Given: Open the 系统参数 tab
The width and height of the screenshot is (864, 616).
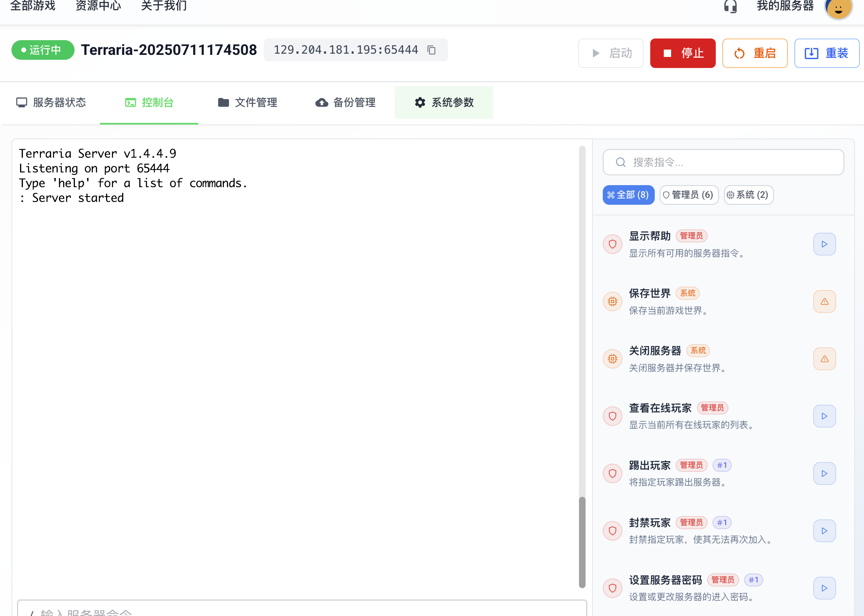Looking at the screenshot, I should coord(444,102).
